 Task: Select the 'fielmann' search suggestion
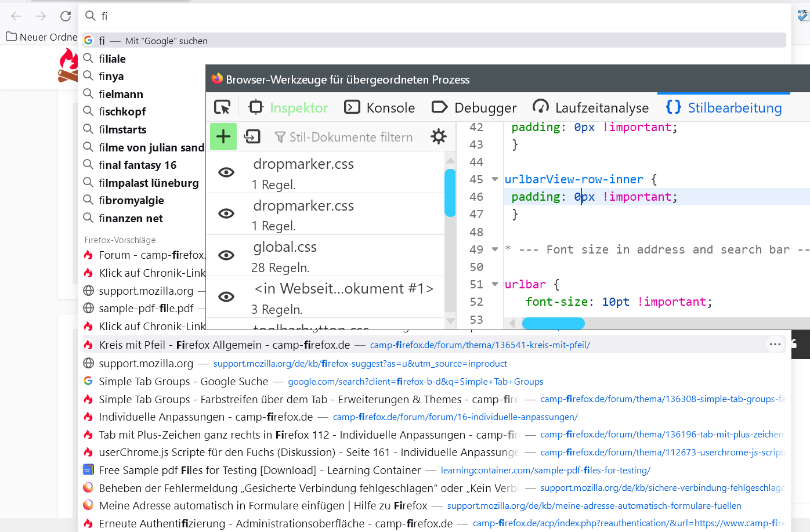point(121,94)
